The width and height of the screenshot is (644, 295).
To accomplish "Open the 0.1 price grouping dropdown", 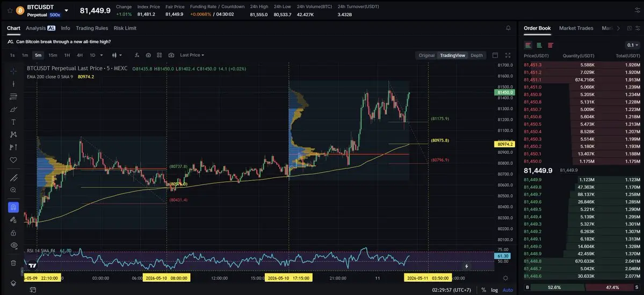I will pyautogui.click(x=632, y=45).
